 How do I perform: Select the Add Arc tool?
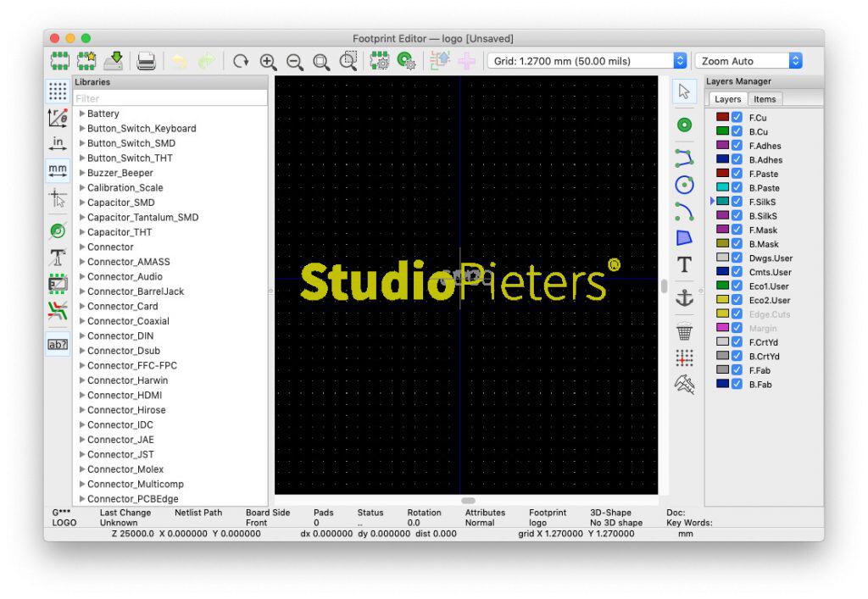684,211
